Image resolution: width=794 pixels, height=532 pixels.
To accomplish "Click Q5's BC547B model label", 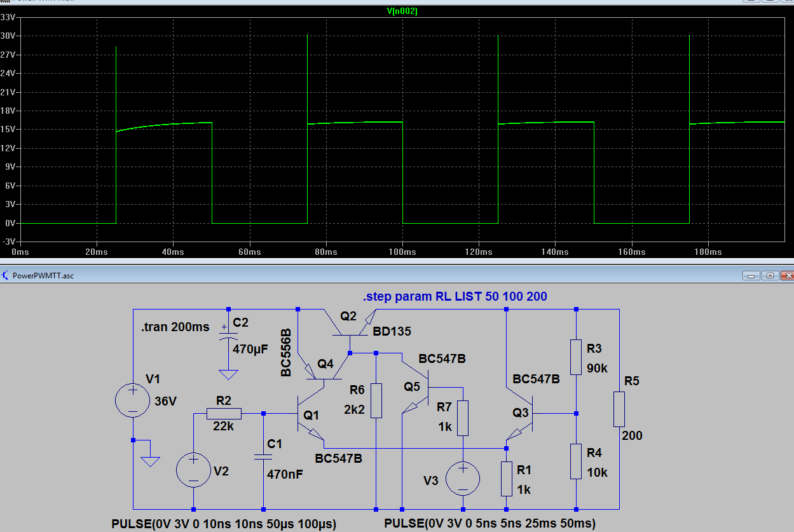I will [442, 358].
